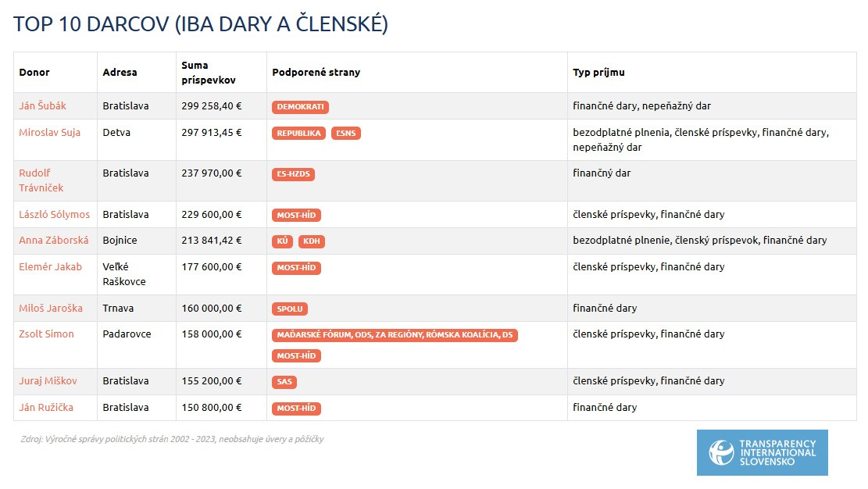Click MOST-HÍD tag in Ján Ružička row

point(296,409)
